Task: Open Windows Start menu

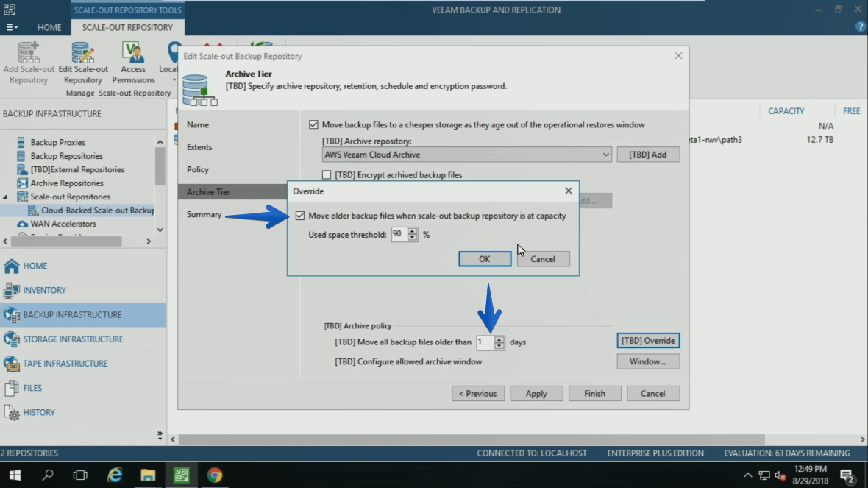Action: [x=15, y=475]
